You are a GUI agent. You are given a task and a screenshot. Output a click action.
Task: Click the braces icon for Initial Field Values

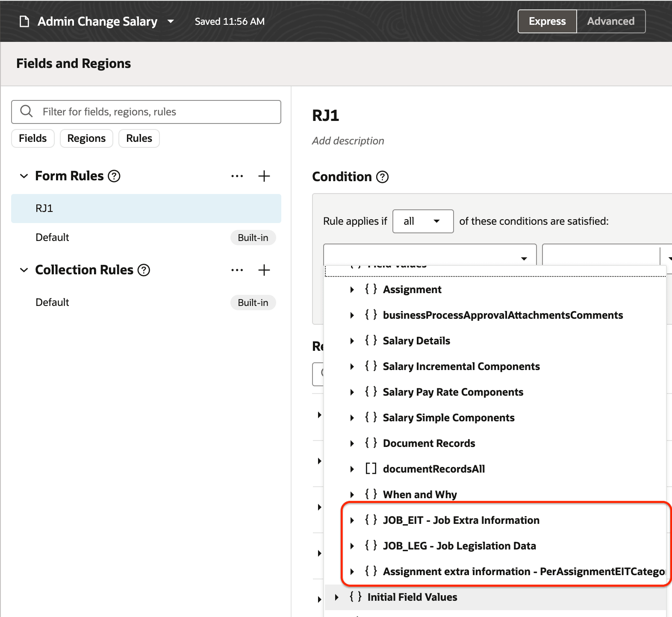coord(355,597)
